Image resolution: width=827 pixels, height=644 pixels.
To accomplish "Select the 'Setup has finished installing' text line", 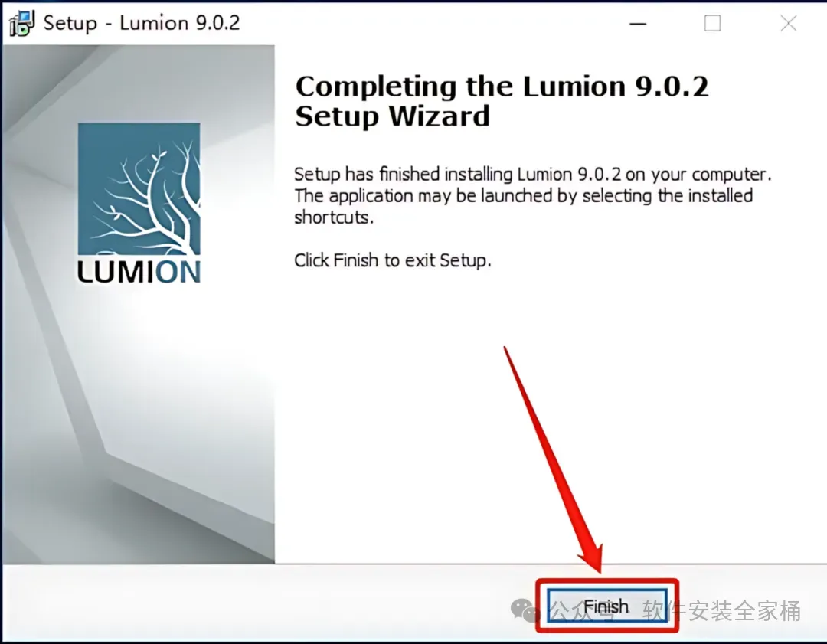I will point(533,174).
